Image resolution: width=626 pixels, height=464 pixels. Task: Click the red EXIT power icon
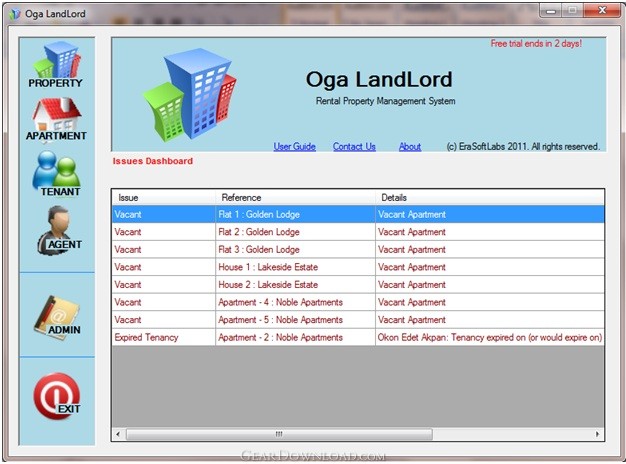pos(57,396)
